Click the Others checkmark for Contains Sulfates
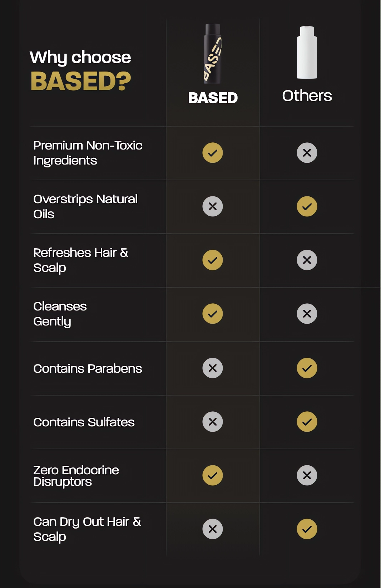381x588 pixels. (307, 422)
